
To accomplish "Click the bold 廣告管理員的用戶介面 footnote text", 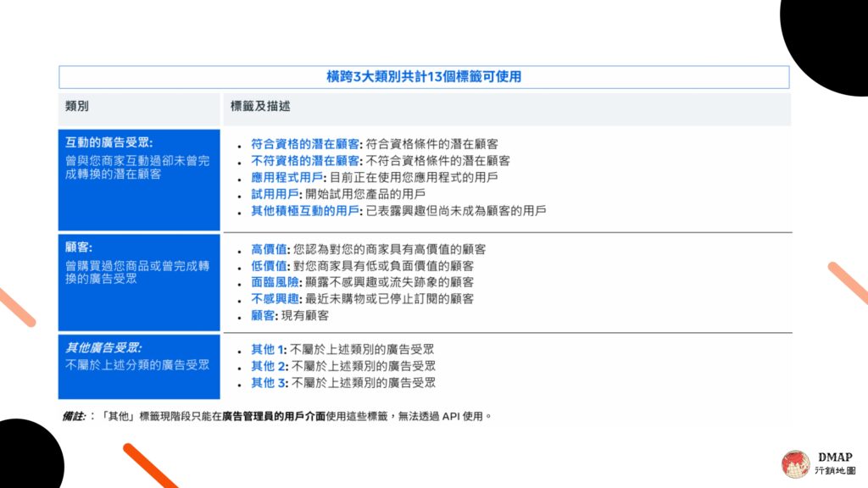I will click(274, 416).
